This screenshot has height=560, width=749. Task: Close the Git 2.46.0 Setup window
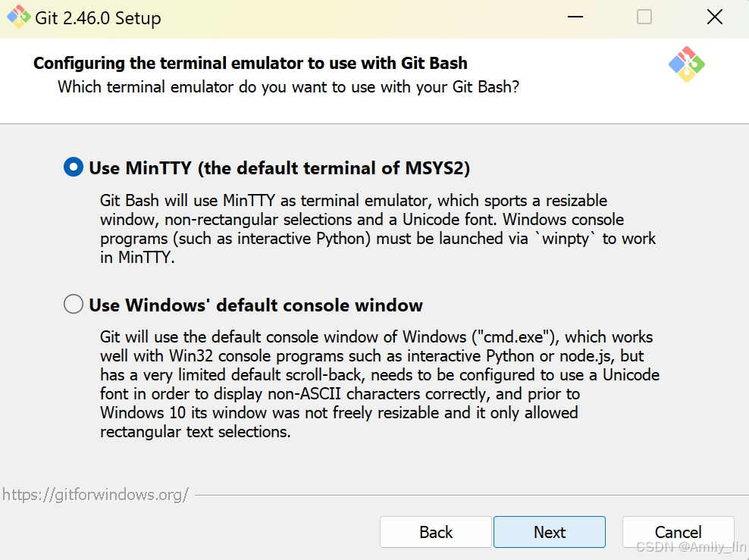pos(715,17)
